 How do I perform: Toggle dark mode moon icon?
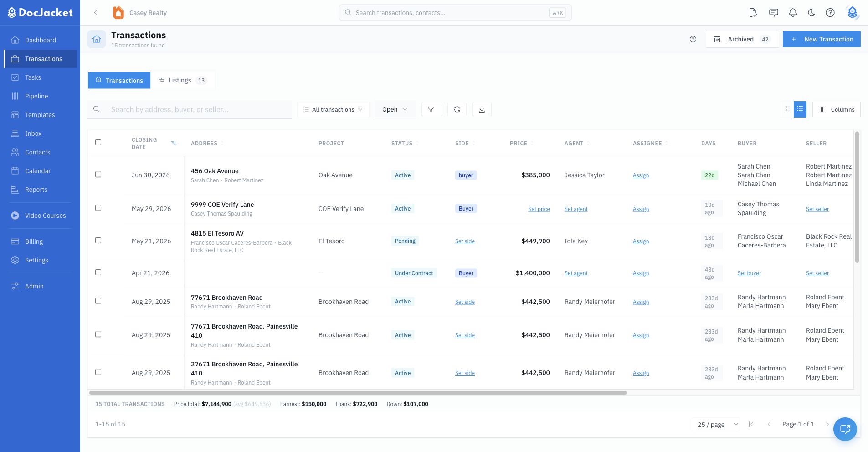[x=812, y=13]
